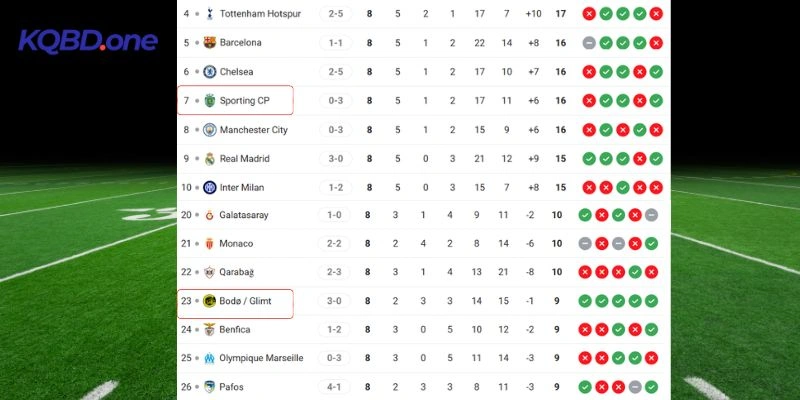Click Monaco's 2-2 score badge
800x400 pixels.
[336, 244]
